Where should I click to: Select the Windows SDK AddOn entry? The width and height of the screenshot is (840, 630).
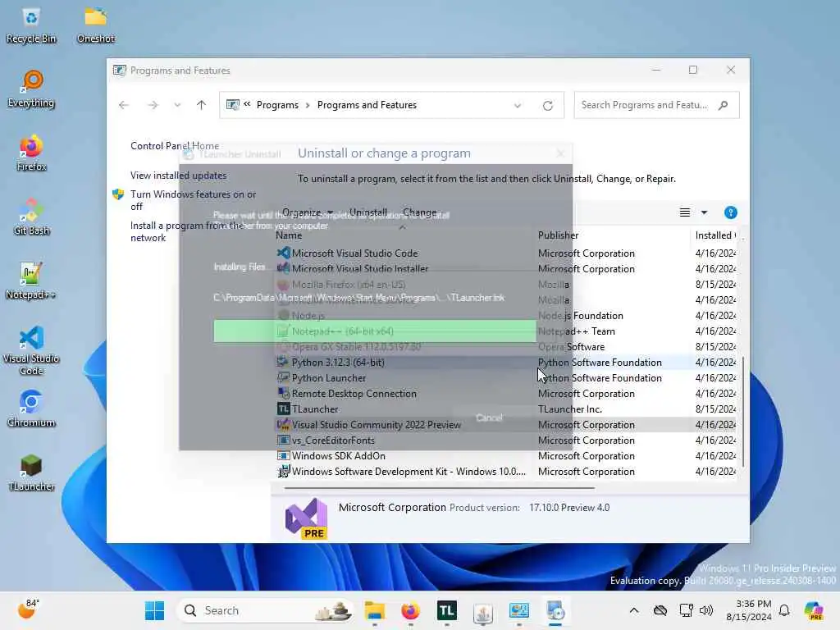pyautogui.click(x=339, y=455)
